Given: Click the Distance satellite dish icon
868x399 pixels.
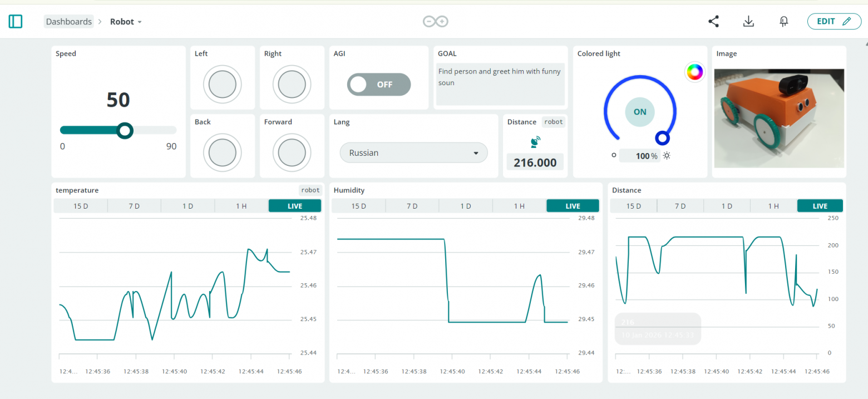Looking at the screenshot, I should tap(535, 142).
